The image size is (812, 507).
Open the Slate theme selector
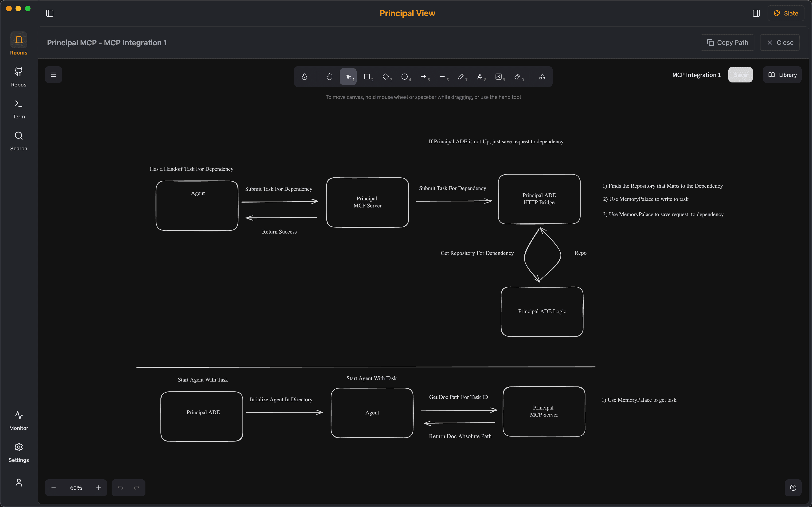tap(786, 13)
